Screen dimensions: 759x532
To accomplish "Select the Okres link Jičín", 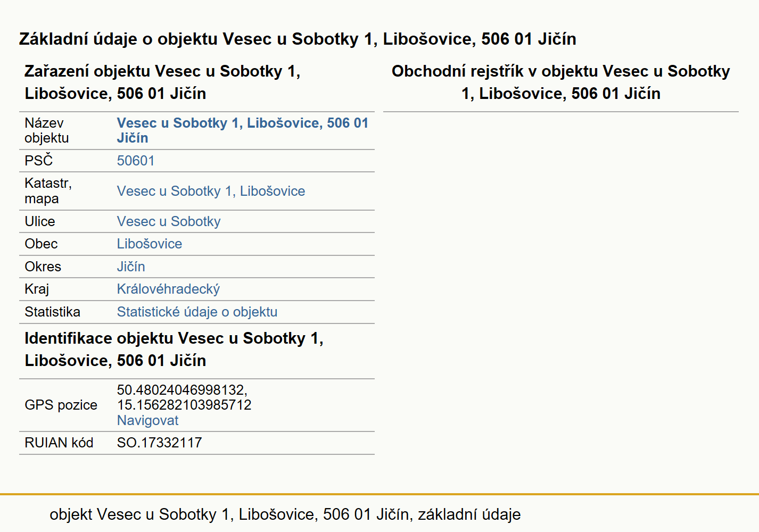I will pos(131,267).
